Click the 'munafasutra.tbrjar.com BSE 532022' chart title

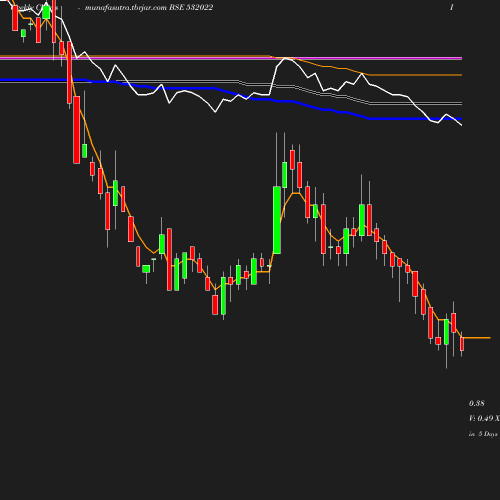click(149, 7)
